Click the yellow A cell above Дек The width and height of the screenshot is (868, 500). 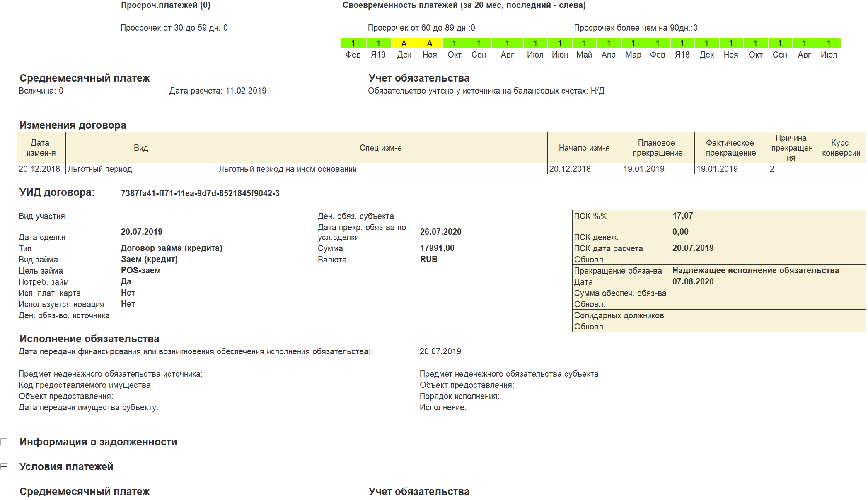point(404,43)
